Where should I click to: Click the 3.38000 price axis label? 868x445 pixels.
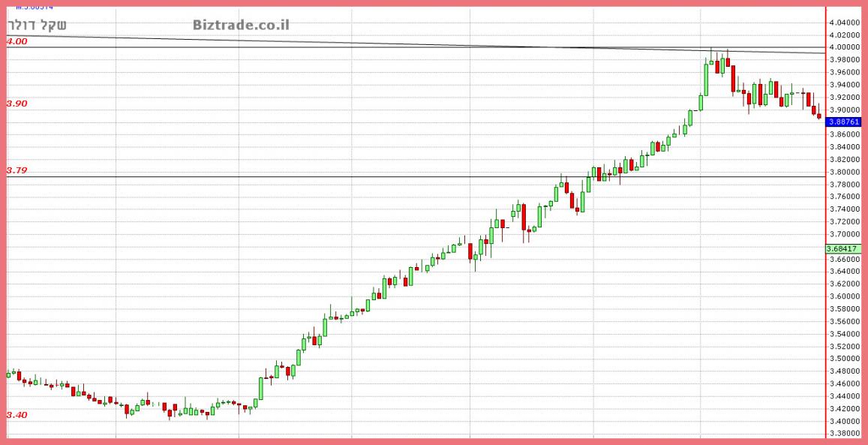tap(844, 433)
